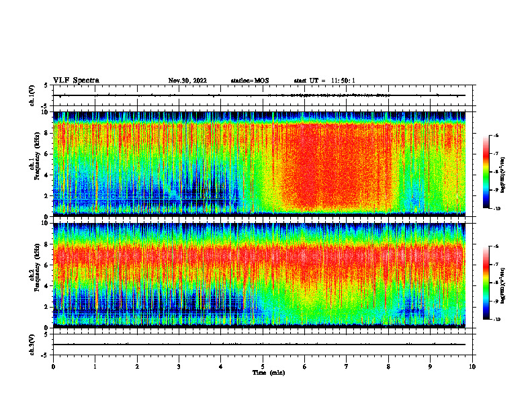
Task: Click the ch.2 spectrogram color scale bar
Action: coord(486,283)
